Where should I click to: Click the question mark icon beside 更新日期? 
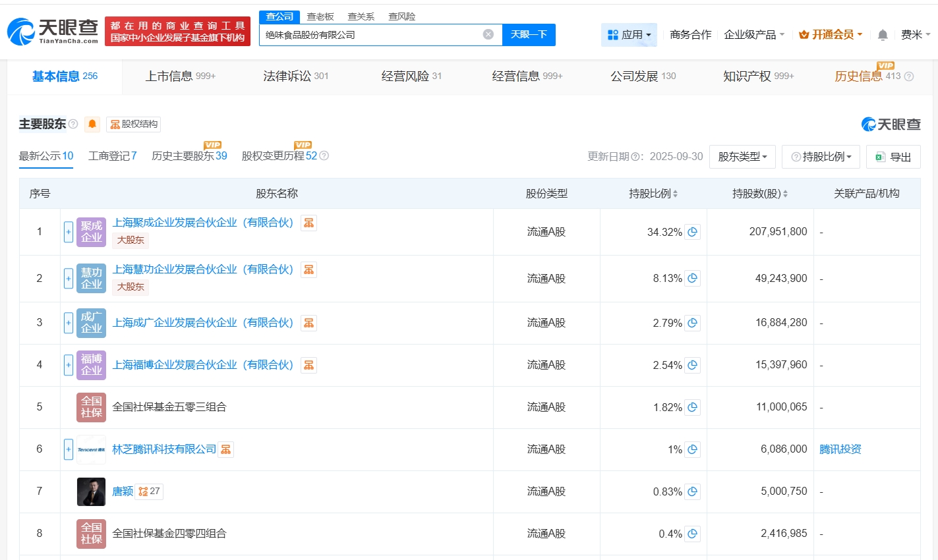[x=633, y=156]
